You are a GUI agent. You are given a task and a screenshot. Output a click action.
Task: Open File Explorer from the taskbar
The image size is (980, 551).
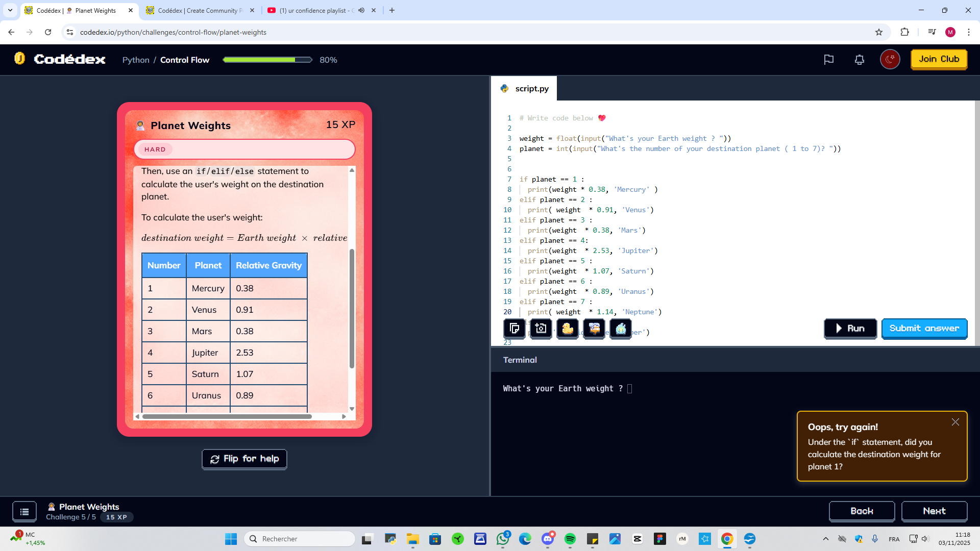[412, 539]
